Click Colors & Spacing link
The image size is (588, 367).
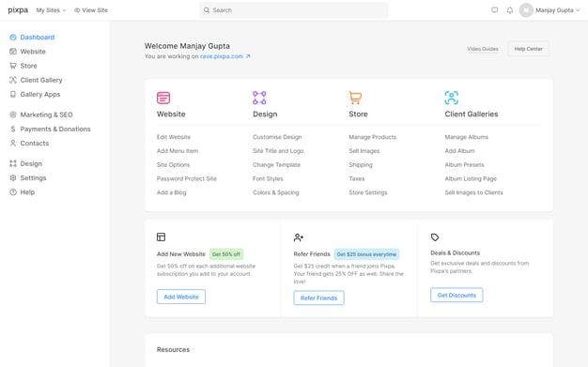[276, 192]
